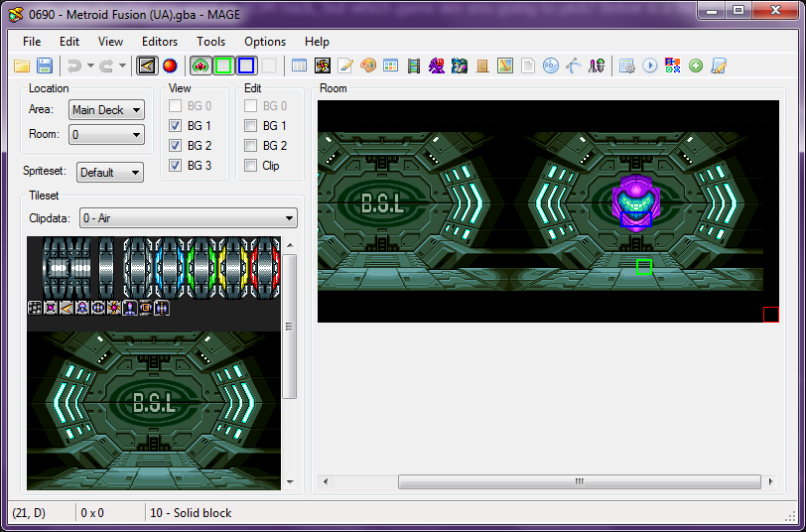Open the curve path tool icon
806x532 pixels.
(x=574, y=66)
